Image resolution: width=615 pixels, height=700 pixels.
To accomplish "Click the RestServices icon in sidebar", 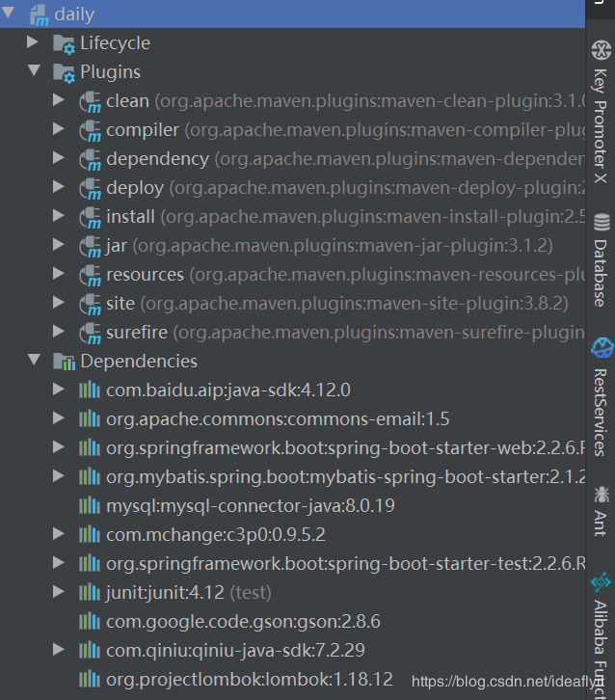I will (x=602, y=349).
